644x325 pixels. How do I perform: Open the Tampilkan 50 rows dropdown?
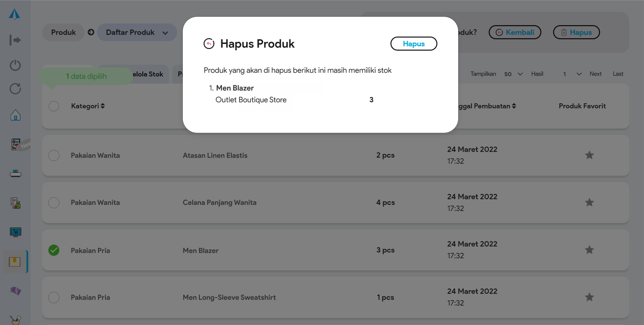(x=513, y=74)
